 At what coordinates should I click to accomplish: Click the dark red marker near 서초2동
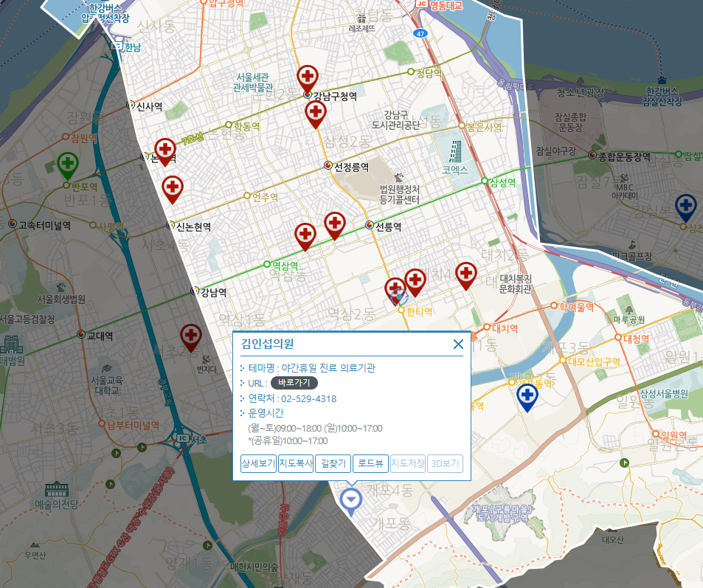[191, 336]
